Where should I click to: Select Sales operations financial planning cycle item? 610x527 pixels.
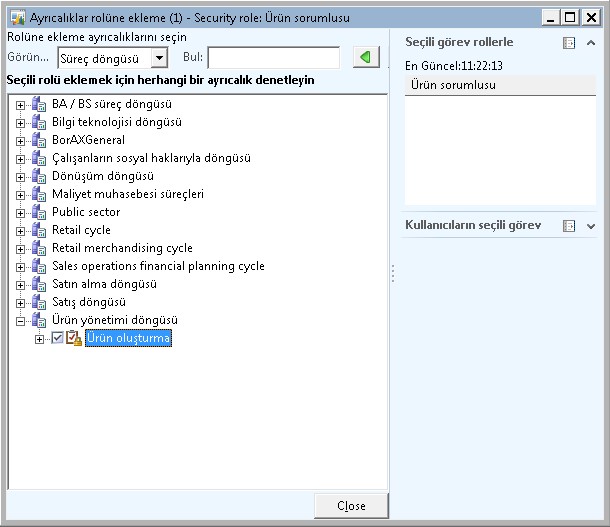tap(158, 266)
